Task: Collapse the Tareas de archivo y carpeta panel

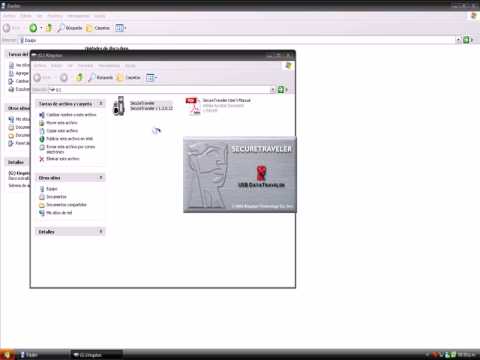Action: (x=101, y=104)
